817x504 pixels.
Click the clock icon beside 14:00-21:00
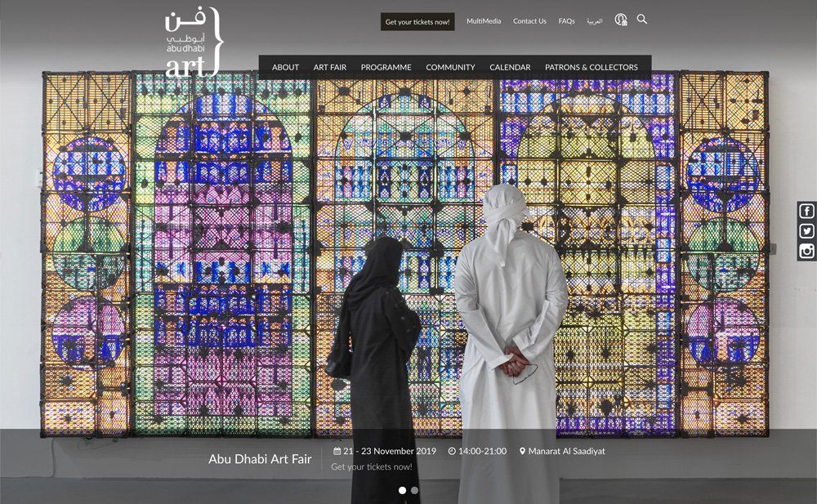[452, 451]
